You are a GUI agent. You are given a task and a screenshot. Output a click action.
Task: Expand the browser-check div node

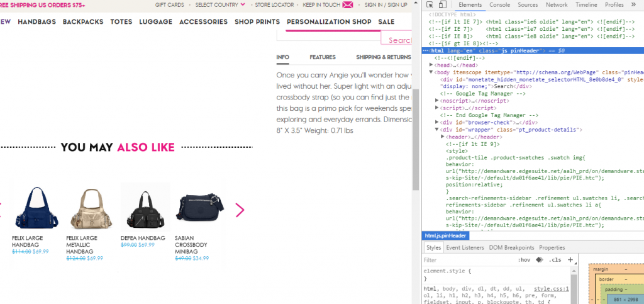437,122
